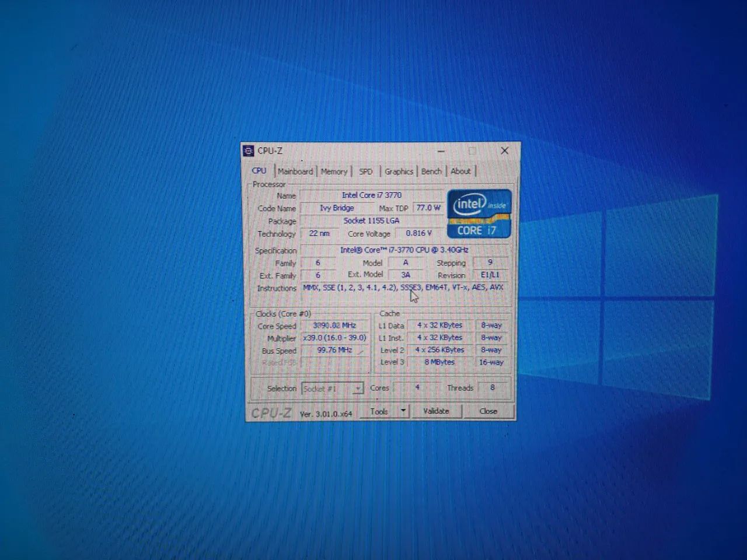Screen dimensions: 747x560
Task: Click the Model value A
Action: pyautogui.click(x=406, y=262)
